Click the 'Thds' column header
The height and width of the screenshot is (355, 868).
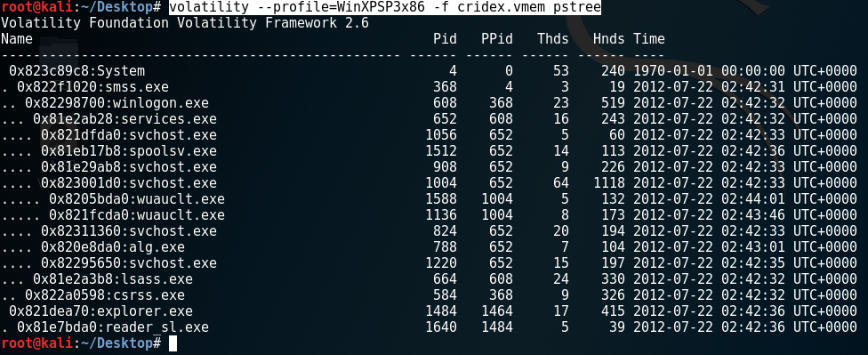pos(553,39)
